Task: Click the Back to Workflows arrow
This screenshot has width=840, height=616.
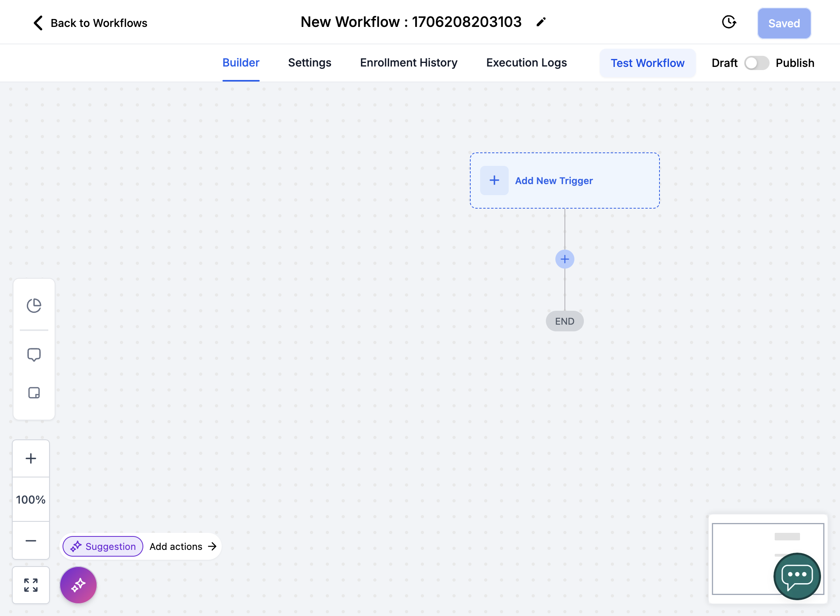Action: tap(38, 23)
